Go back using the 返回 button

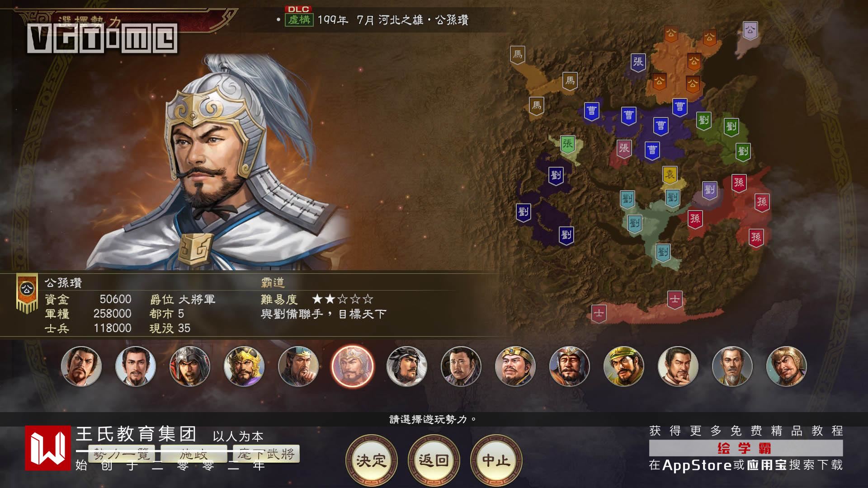434,460
